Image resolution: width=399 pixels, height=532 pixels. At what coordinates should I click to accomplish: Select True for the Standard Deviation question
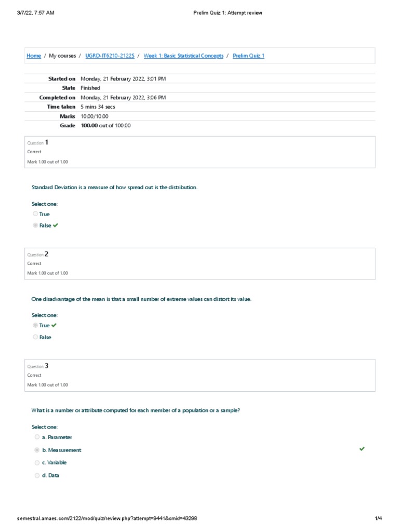tap(35, 214)
